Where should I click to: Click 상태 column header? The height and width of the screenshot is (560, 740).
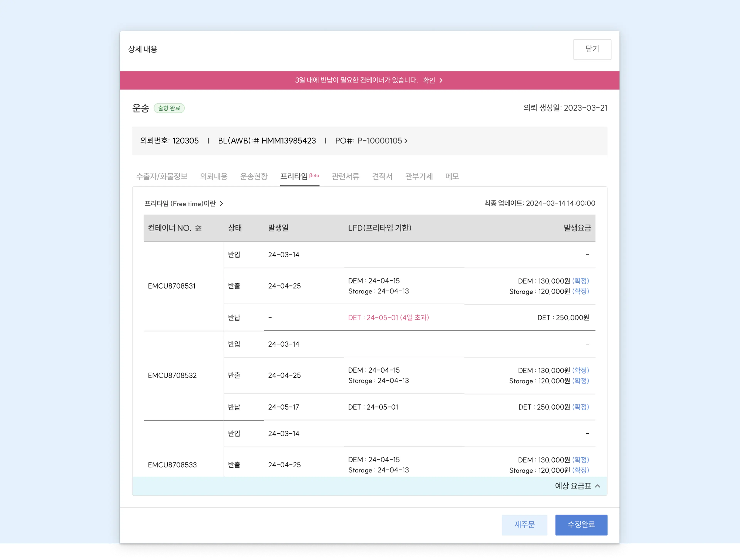pos(235,228)
